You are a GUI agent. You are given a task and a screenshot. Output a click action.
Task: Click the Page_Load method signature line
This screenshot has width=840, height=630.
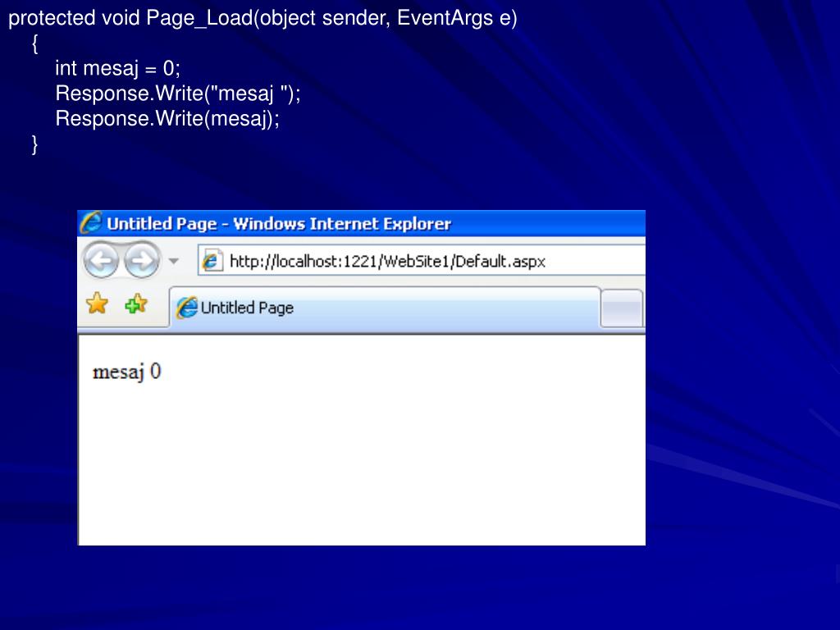click(262, 18)
